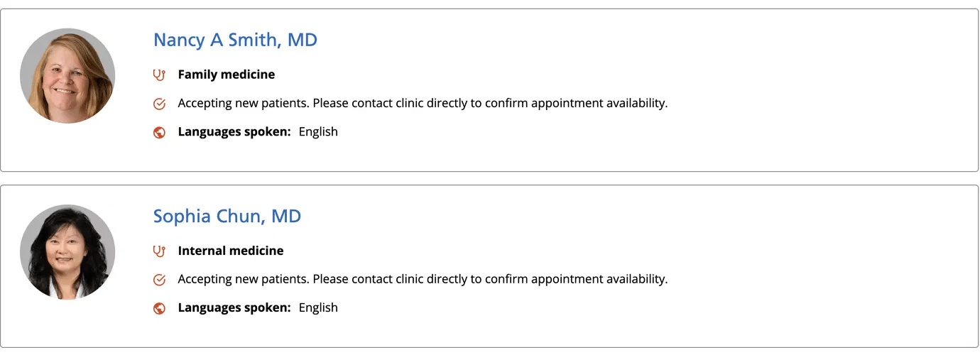Click Sophia Chun's profile photo
Screen dimensions: 980x355
pos(67,252)
